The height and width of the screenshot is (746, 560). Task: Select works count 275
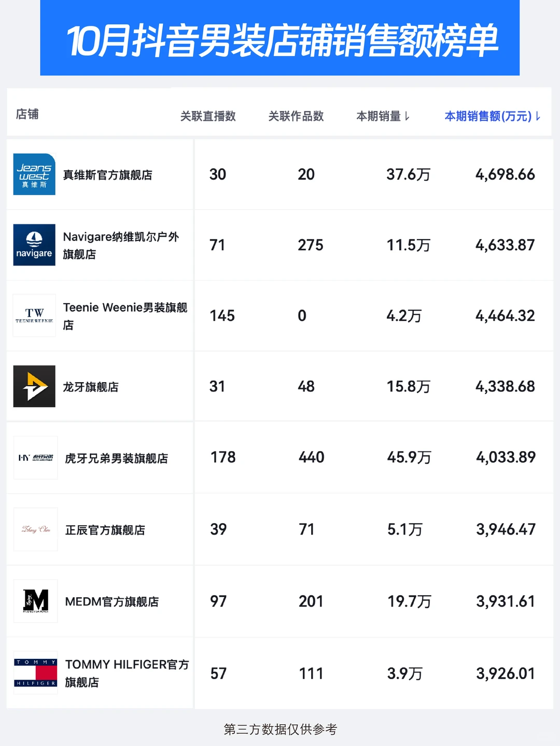click(x=311, y=245)
